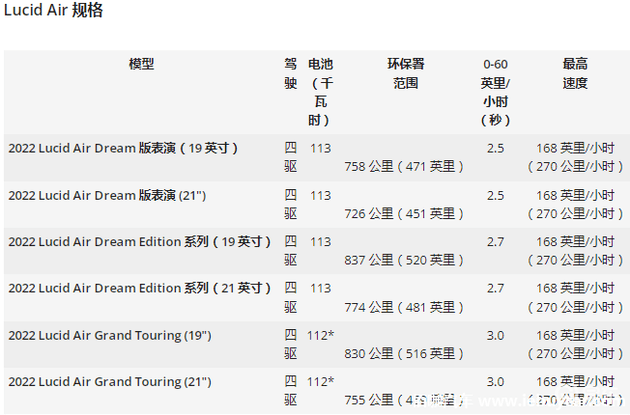
Task: Click 2.7 acceleration in Dream Edition 21英寸 row
Action: (495, 288)
